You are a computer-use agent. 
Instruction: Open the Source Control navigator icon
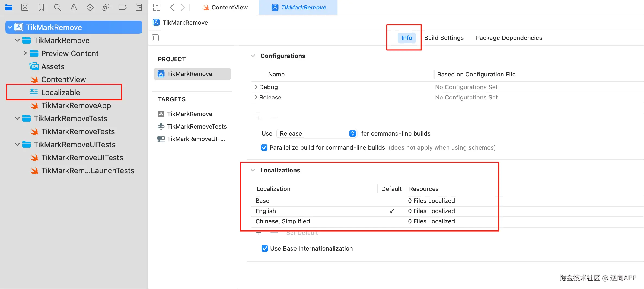coord(25,7)
